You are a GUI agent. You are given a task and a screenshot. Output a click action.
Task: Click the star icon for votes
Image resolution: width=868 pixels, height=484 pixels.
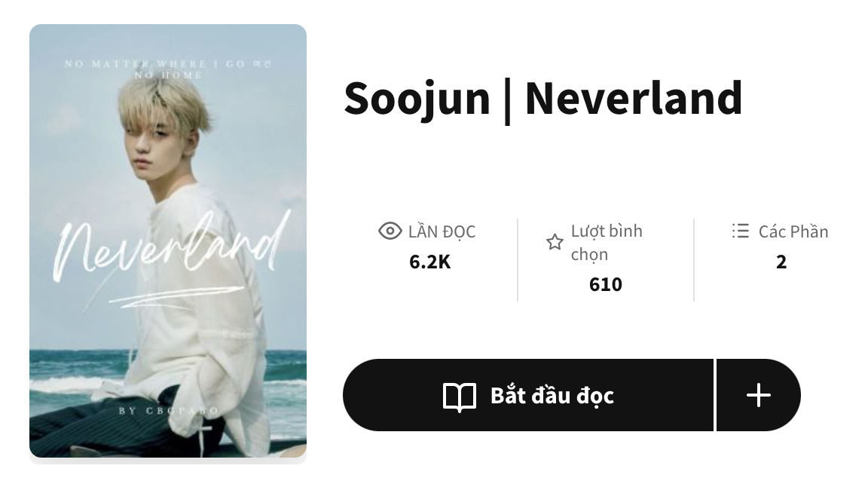point(555,242)
